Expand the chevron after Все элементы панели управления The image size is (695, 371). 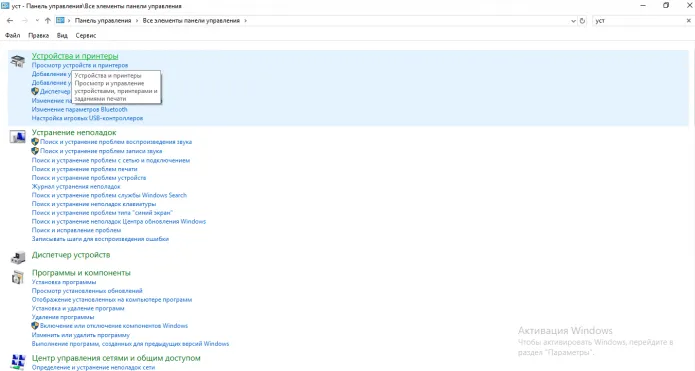246,20
